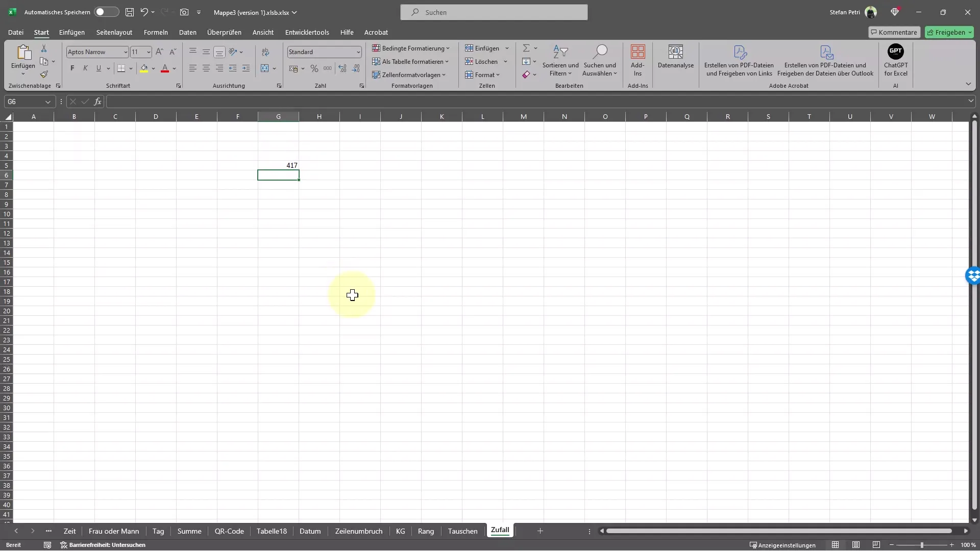Toggle Automatisches Speichern switch
This screenshot has height=551, width=980.
coord(104,11)
